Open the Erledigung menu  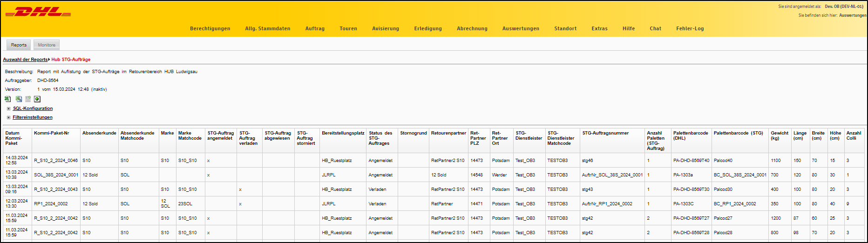pos(428,28)
